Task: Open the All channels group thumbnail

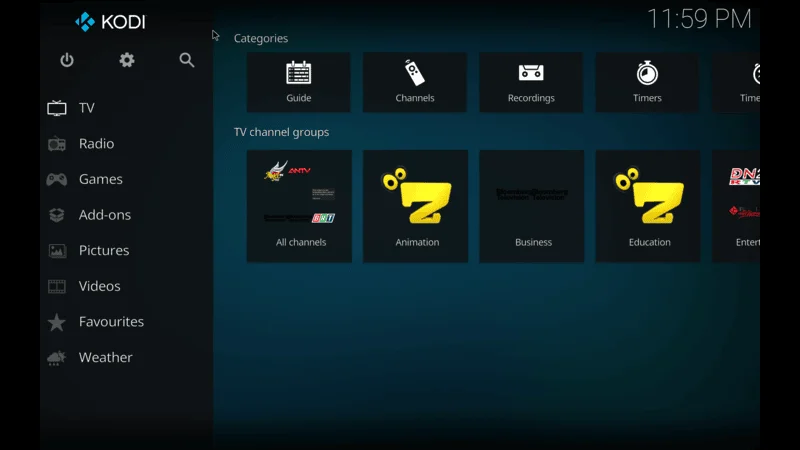Action: (x=299, y=206)
